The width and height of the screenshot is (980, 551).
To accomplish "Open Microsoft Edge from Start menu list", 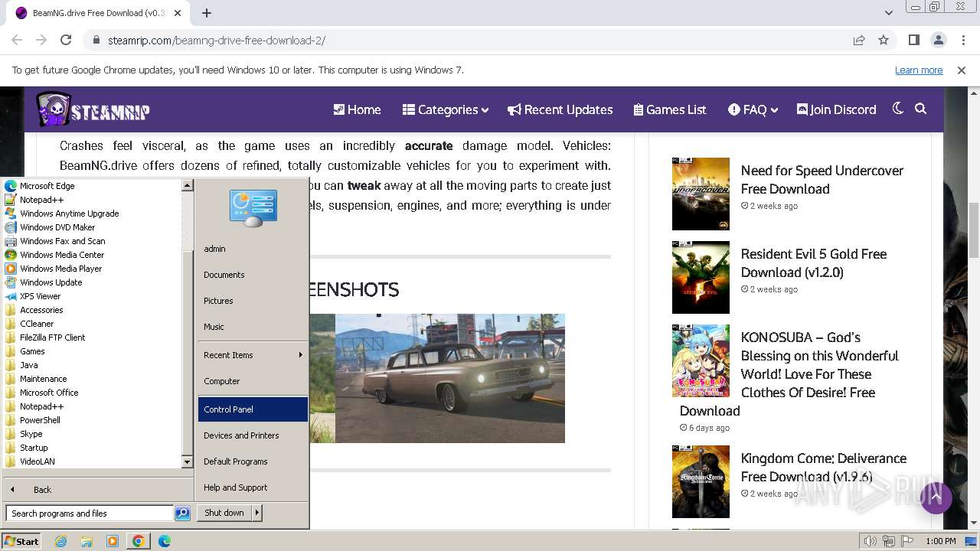I will click(47, 186).
